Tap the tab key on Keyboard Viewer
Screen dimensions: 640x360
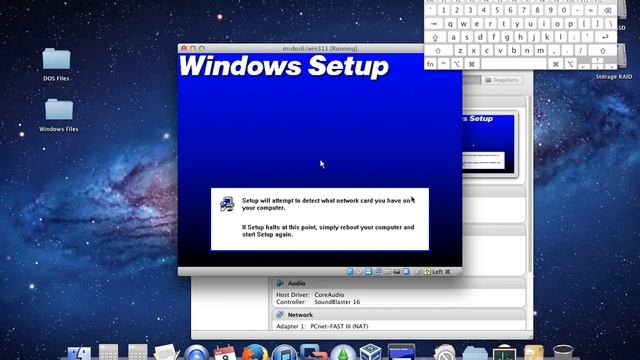coord(434,24)
